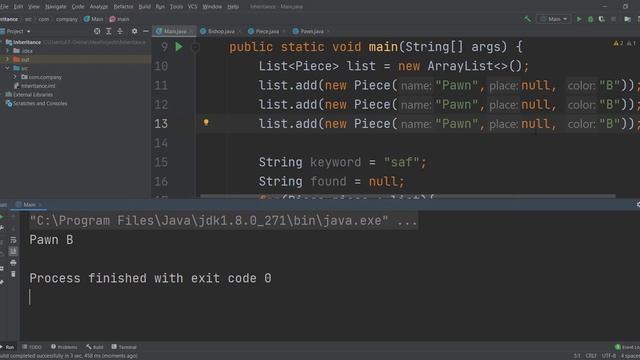Toggle scroll to end in Run console
640x360 pixels.
13,251
